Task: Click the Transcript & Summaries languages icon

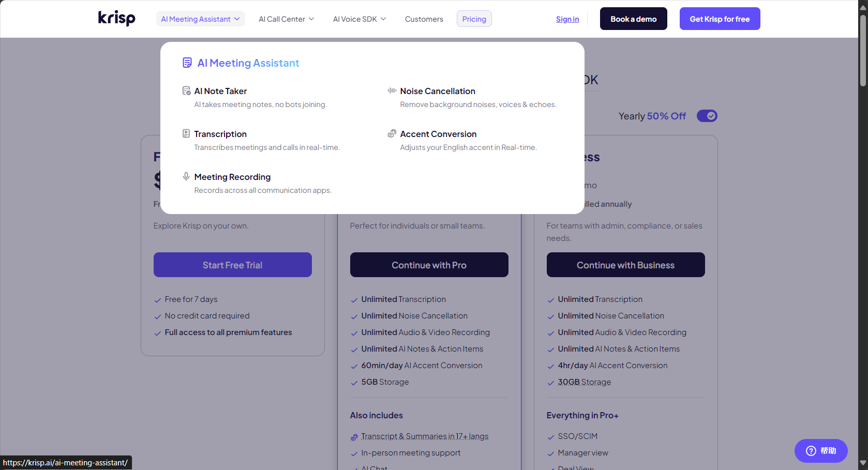Action: 354,437
